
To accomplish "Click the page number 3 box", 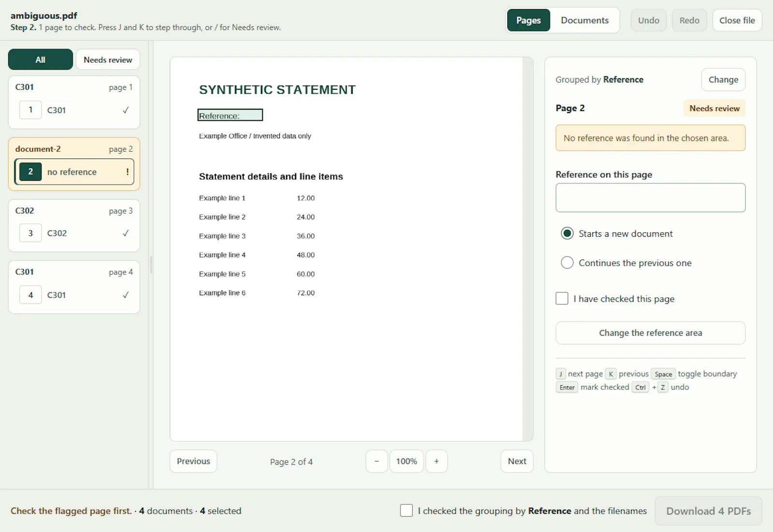I will (30, 233).
